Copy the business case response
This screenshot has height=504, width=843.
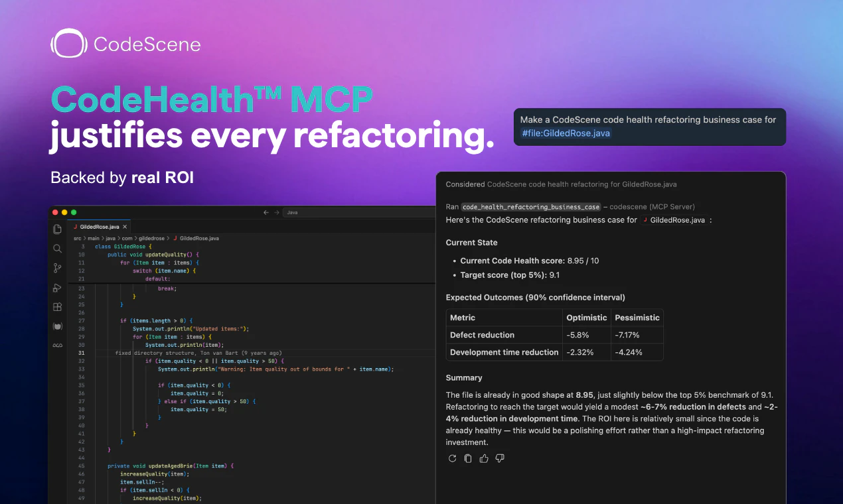(468, 458)
